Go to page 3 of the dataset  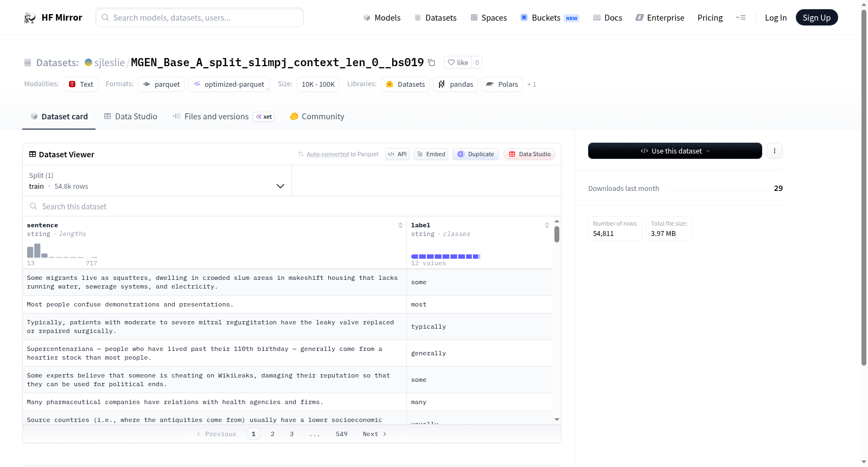point(292,434)
